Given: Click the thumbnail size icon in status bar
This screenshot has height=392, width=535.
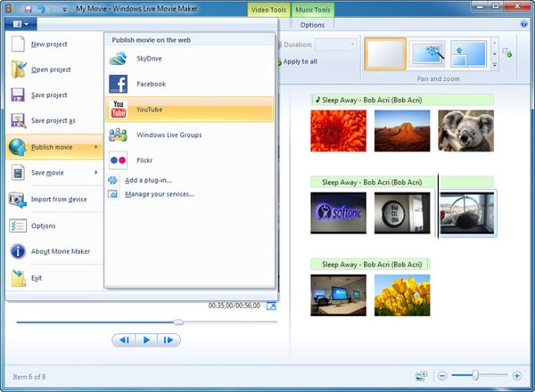Looking at the screenshot, I should [x=421, y=376].
